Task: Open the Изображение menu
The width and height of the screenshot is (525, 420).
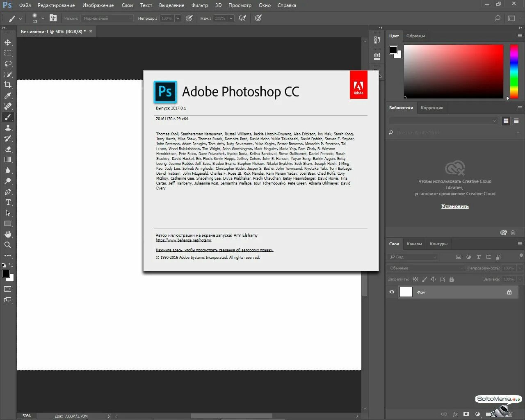Action: pyautogui.click(x=98, y=5)
